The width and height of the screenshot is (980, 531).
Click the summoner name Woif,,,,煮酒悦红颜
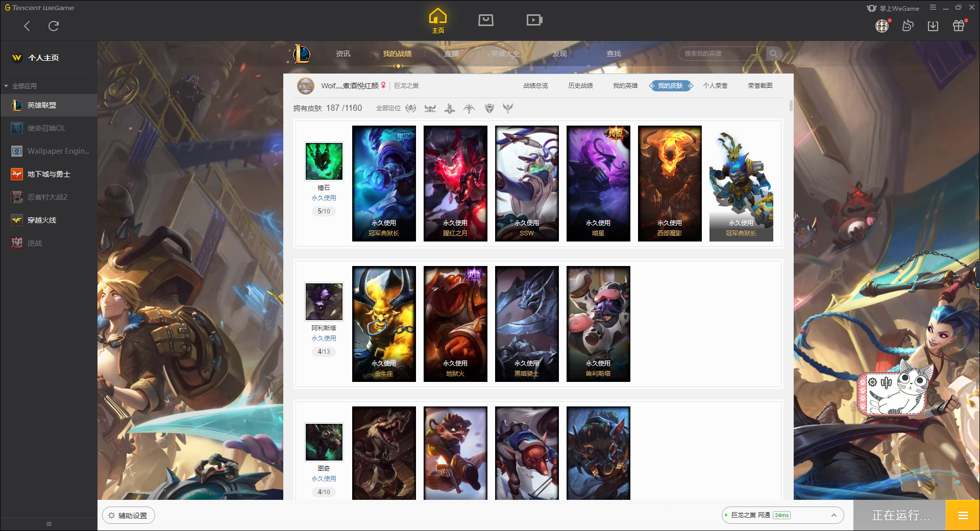(x=350, y=86)
